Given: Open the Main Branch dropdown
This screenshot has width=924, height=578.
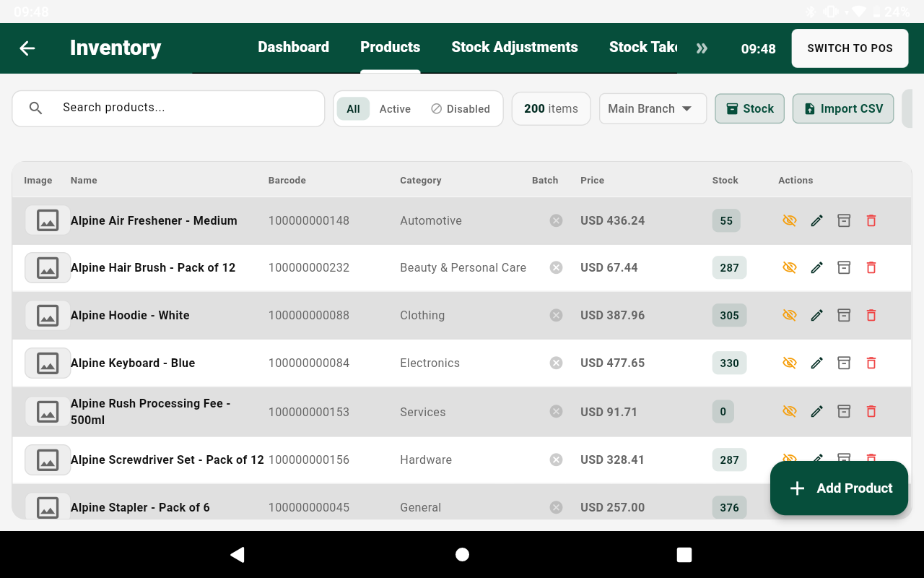Looking at the screenshot, I should pos(653,108).
